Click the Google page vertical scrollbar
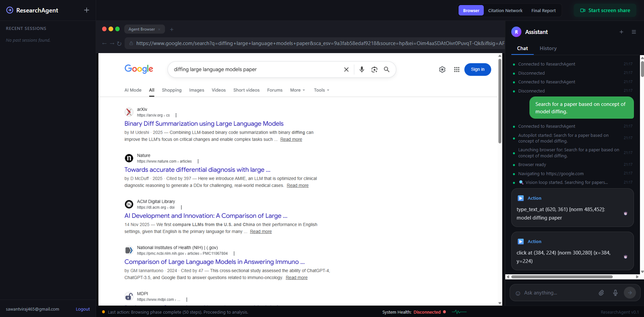The height and width of the screenshot is (317, 644). [x=500, y=101]
